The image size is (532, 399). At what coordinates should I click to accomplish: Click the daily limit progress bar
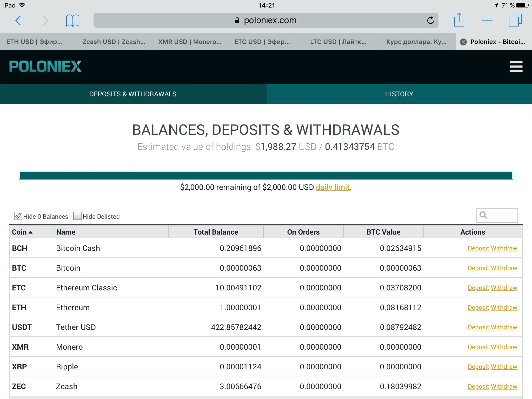click(x=266, y=175)
